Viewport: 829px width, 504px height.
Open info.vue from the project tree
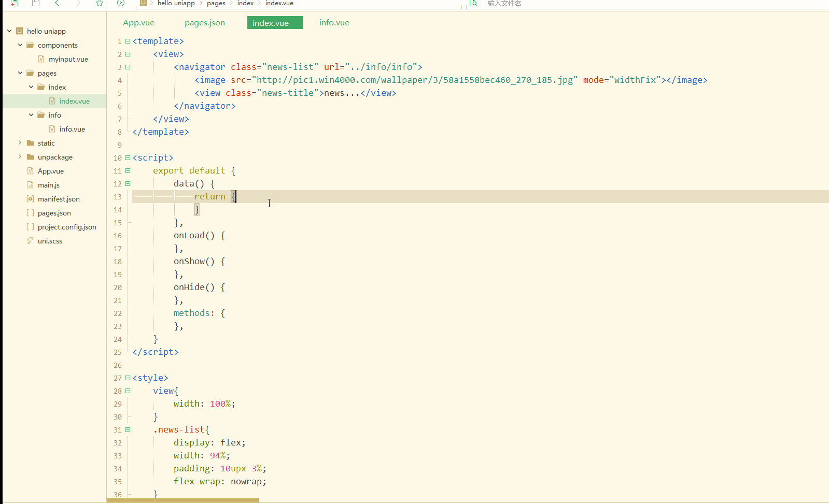[x=72, y=129]
